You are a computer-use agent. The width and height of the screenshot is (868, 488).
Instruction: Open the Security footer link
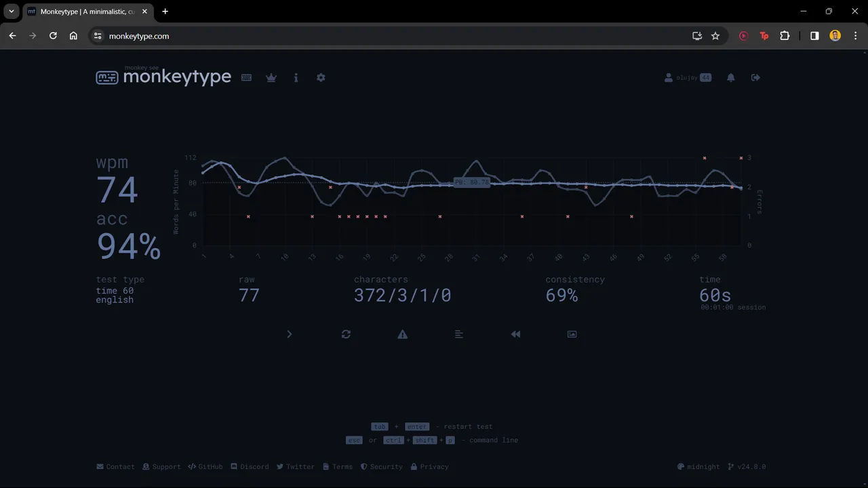point(381,467)
